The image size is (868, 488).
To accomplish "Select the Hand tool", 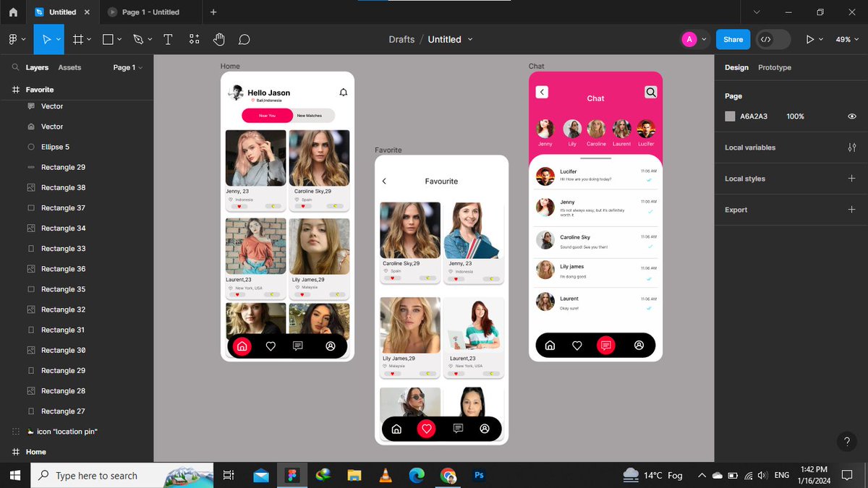I will pyautogui.click(x=219, y=39).
